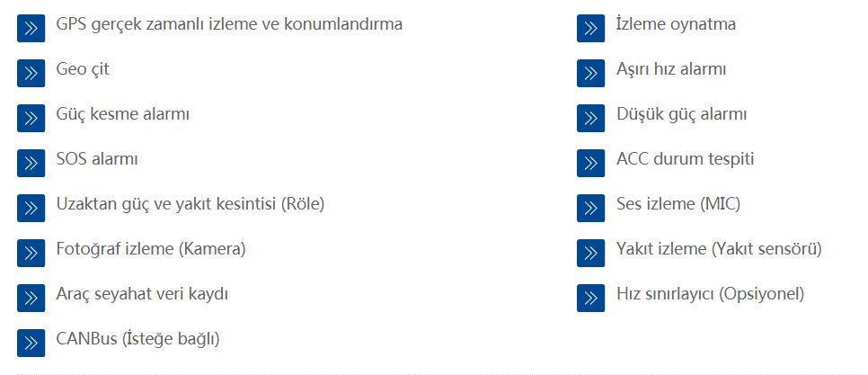Click the blue arrow icon beside İzleme oynatma
The height and width of the screenshot is (375, 868).
click(590, 28)
